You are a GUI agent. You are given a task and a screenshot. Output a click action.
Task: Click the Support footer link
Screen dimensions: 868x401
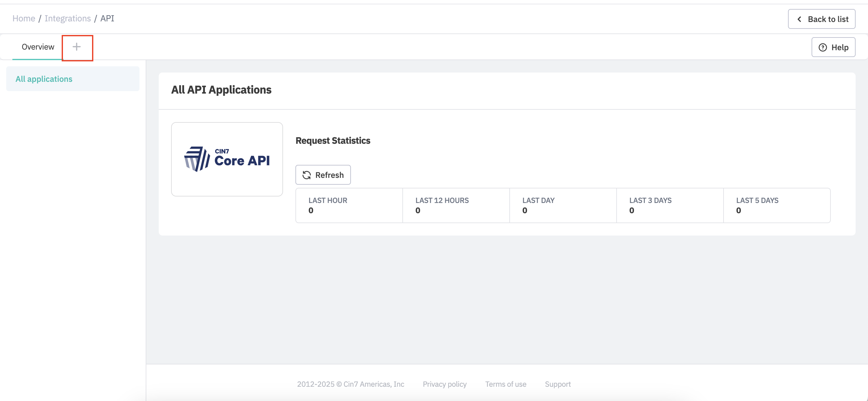tap(558, 384)
